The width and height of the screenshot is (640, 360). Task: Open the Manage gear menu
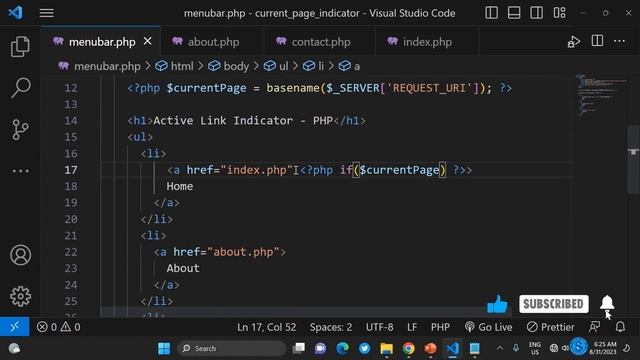[20, 296]
